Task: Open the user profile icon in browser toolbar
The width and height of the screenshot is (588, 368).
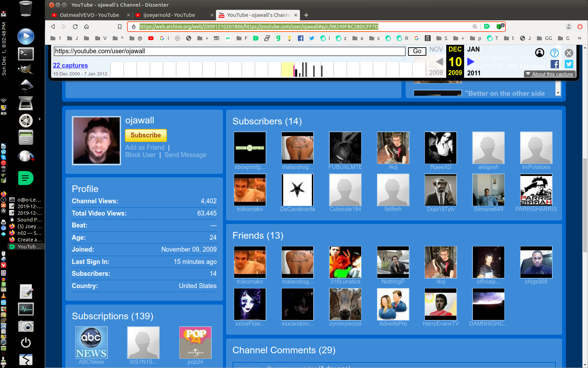Action: (569, 27)
